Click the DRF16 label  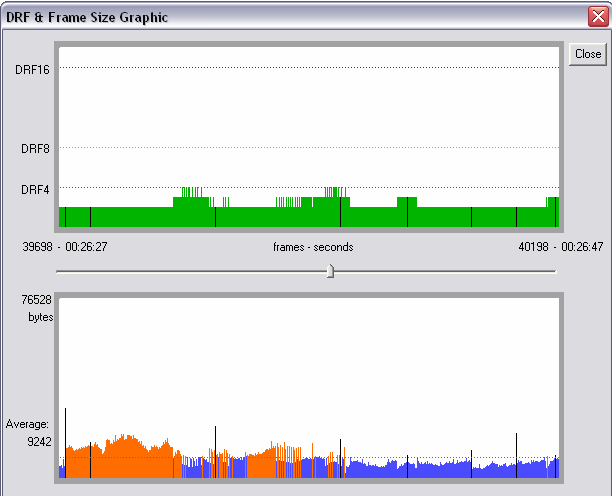pyautogui.click(x=32, y=70)
